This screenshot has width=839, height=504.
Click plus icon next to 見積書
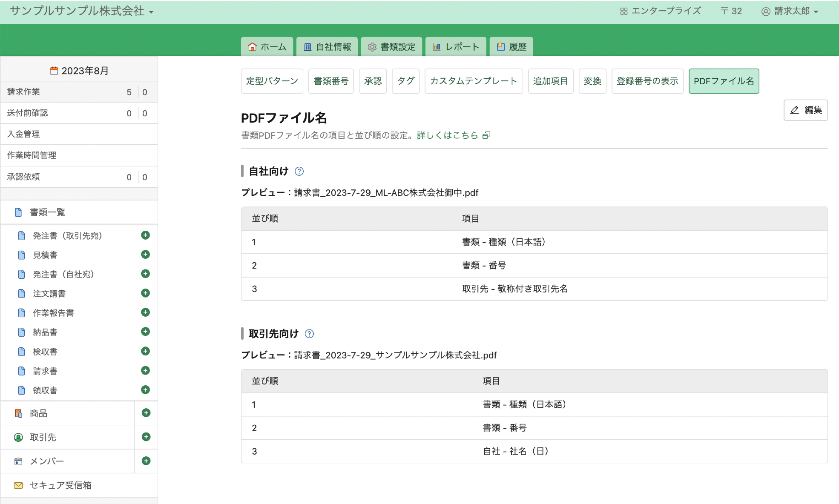tap(145, 255)
